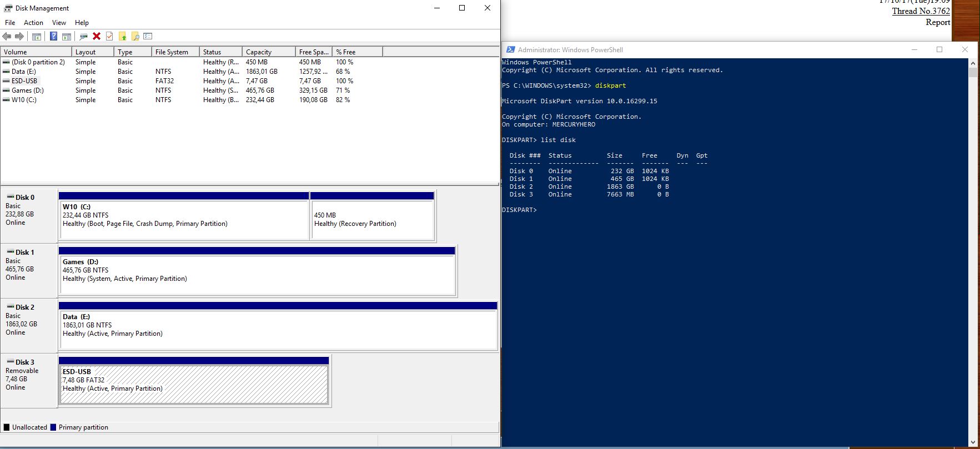Click the 'list disk' command text
The image size is (980, 449).
click(558, 140)
